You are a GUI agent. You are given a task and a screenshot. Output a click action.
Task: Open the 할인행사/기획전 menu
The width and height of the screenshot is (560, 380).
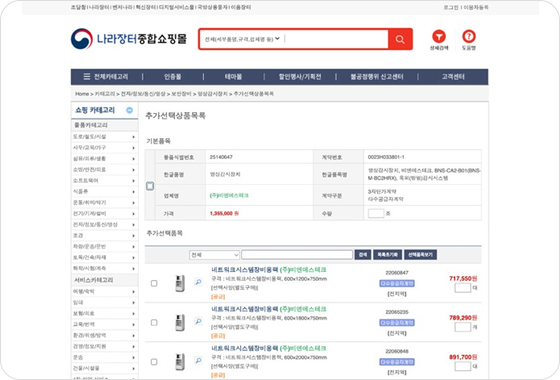[x=300, y=76]
